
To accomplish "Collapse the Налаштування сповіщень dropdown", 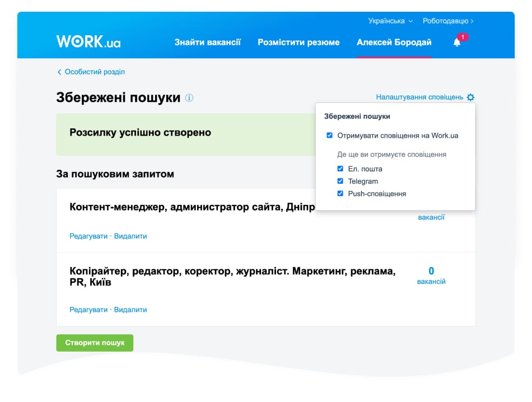I will tap(419, 97).
